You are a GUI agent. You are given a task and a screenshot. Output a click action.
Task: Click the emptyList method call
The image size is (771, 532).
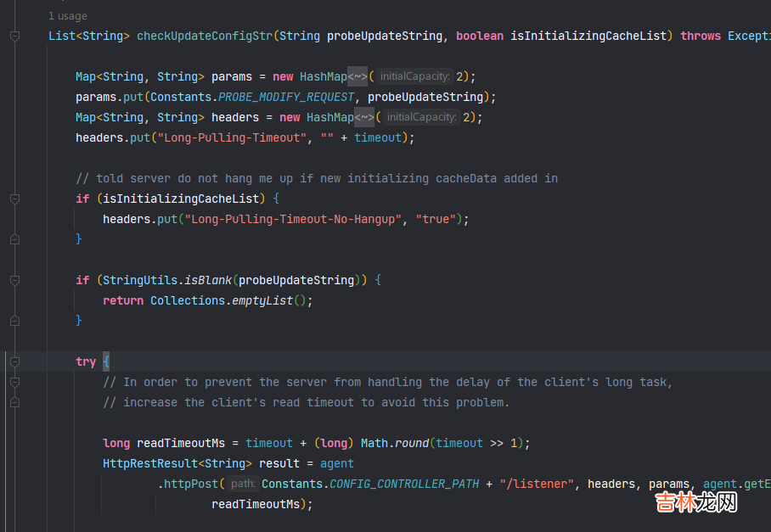(265, 300)
